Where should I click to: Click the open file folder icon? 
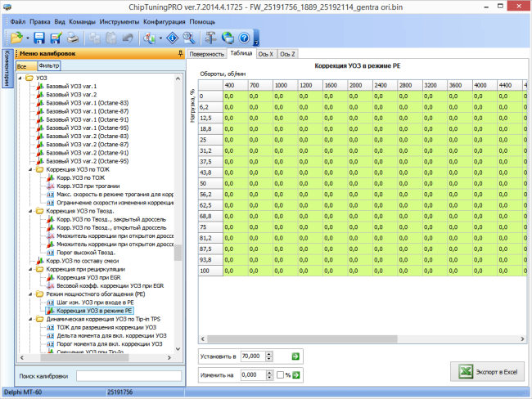(16, 38)
